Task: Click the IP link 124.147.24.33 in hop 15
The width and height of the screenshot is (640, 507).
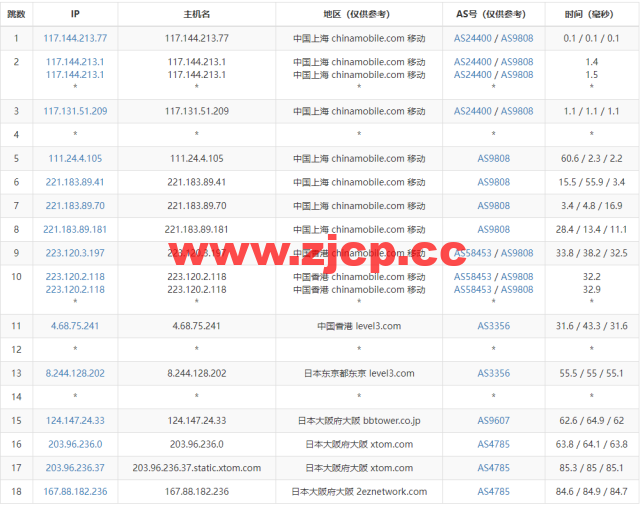Action: click(x=75, y=420)
